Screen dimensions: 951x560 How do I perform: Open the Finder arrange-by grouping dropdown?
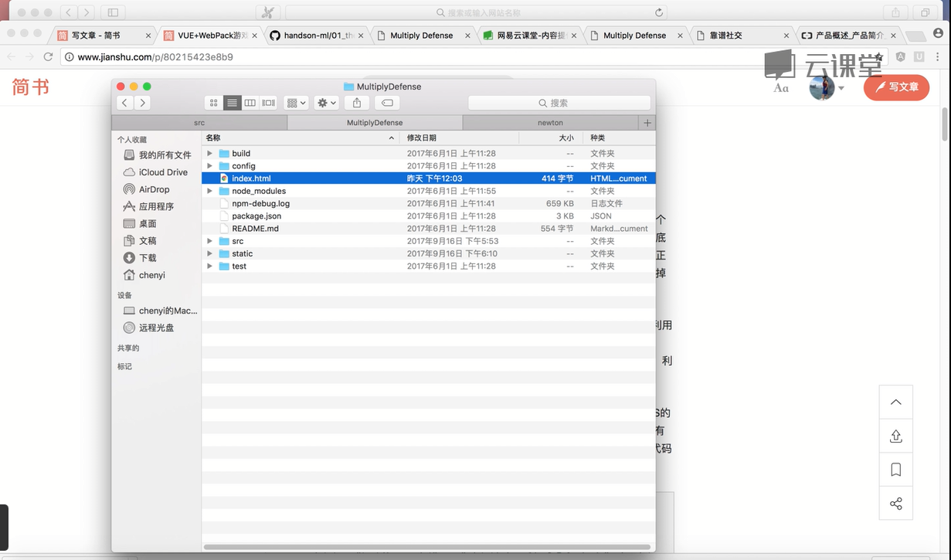(296, 103)
